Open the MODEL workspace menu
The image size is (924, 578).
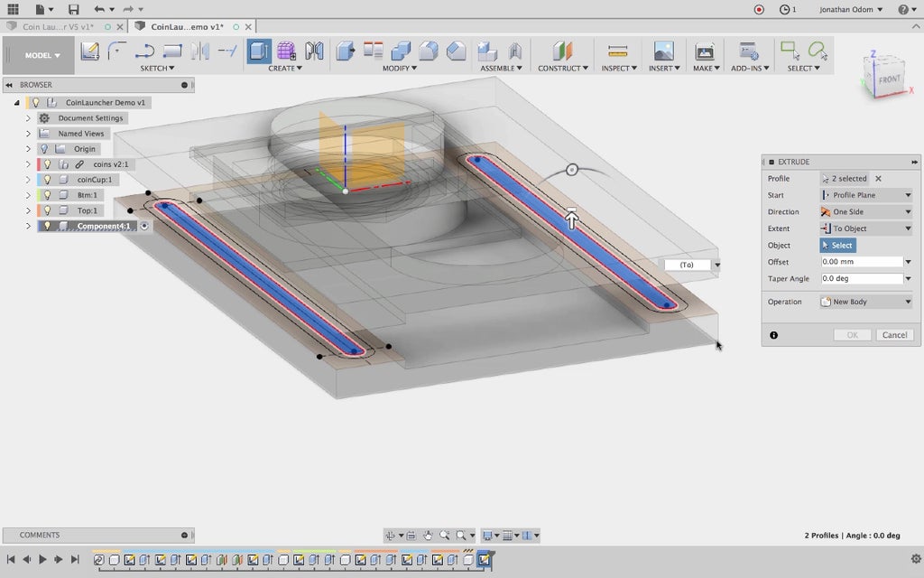click(x=42, y=55)
